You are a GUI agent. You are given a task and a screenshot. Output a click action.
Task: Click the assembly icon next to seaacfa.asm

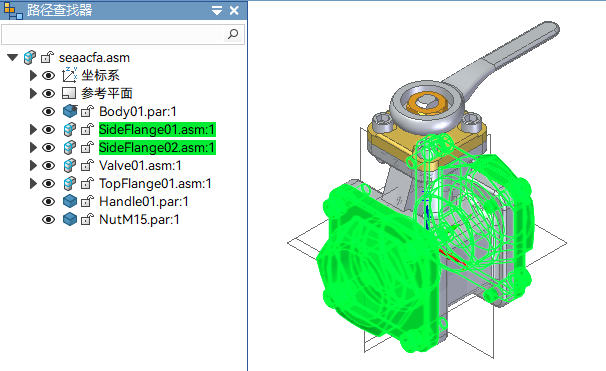click(30, 58)
